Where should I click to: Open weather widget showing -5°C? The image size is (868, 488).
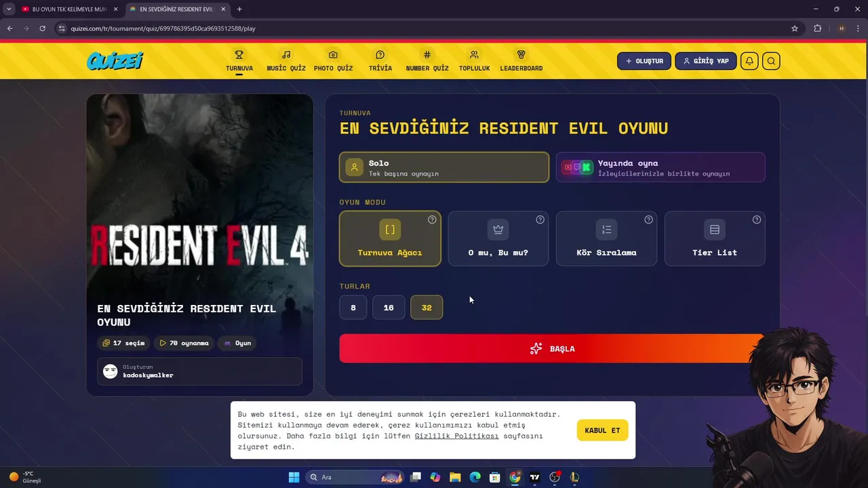click(24, 477)
